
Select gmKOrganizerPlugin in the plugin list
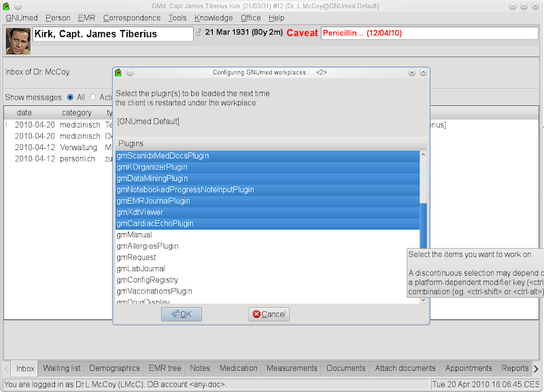click(x=267, y=167)
